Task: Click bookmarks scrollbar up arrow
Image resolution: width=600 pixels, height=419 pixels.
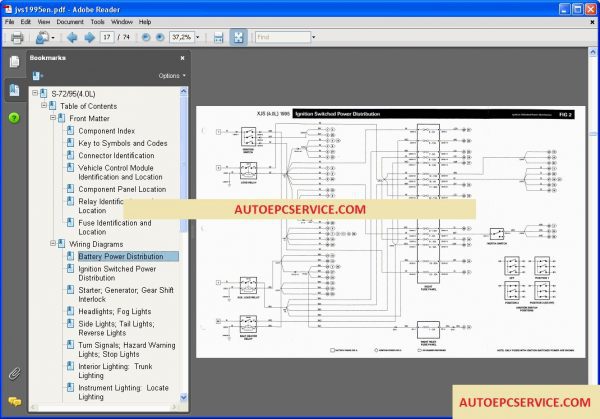Action: pyautogui.click(x=184, y=91)
